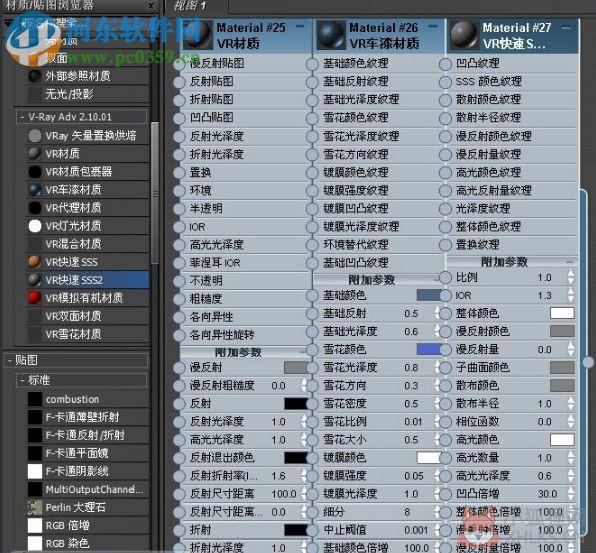Image resolution: width=596 pixels, height=553 pixels.
Task: Collapse Material #25 node with minus button
Action: pyautogui.click(x=300, y=27)
